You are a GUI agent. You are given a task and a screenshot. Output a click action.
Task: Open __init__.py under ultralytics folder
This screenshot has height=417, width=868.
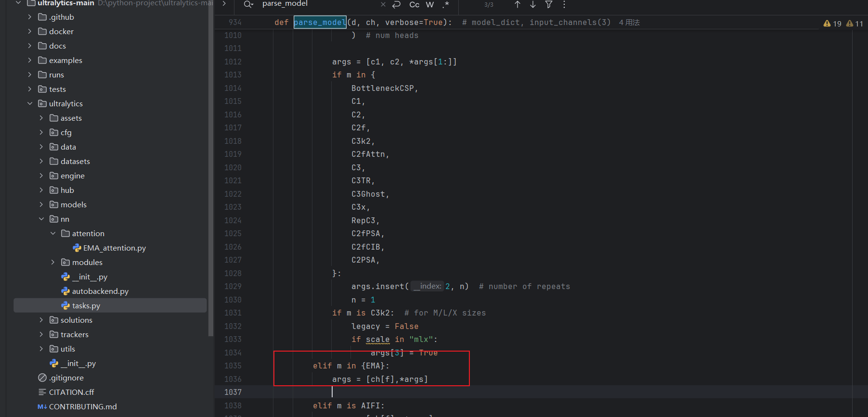tap(78, 363)
